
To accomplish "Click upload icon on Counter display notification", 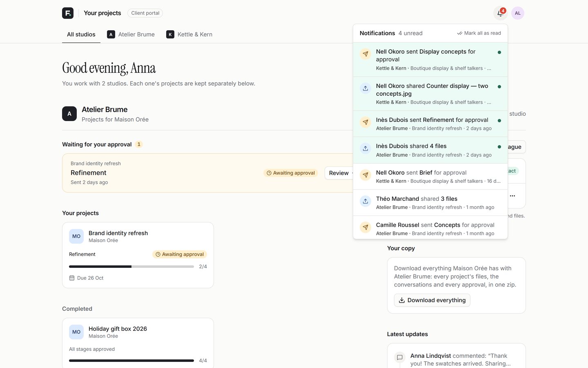I will tap(365, 88).
